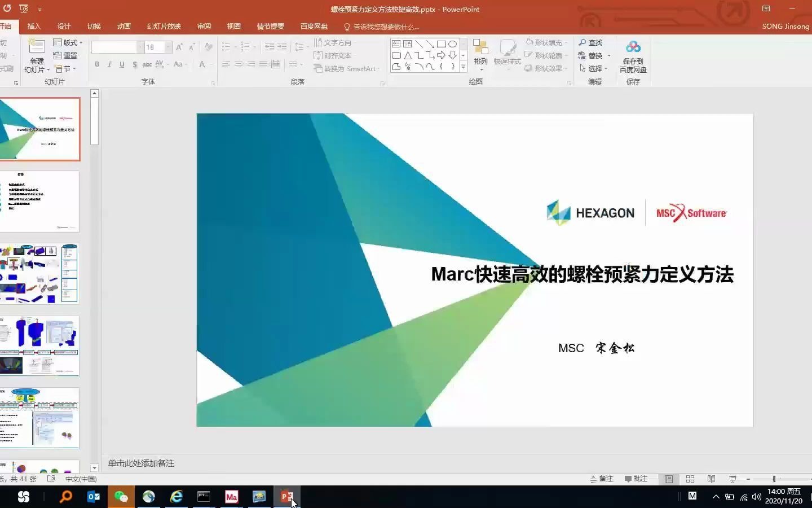Click Increase List Level indent icon

pos(282,47)
